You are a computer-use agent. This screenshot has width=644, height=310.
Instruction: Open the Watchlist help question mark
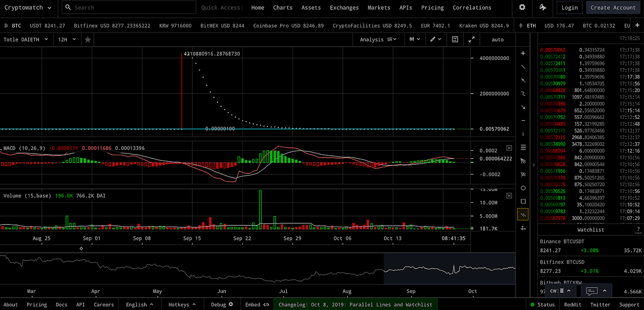point(638,229)
